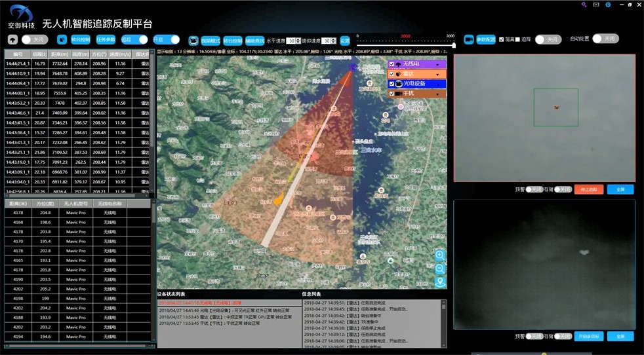Expand the 光电设备 legend dropdown arrow
The width and height of the screenshot is (644, 355).
[438, 84]
